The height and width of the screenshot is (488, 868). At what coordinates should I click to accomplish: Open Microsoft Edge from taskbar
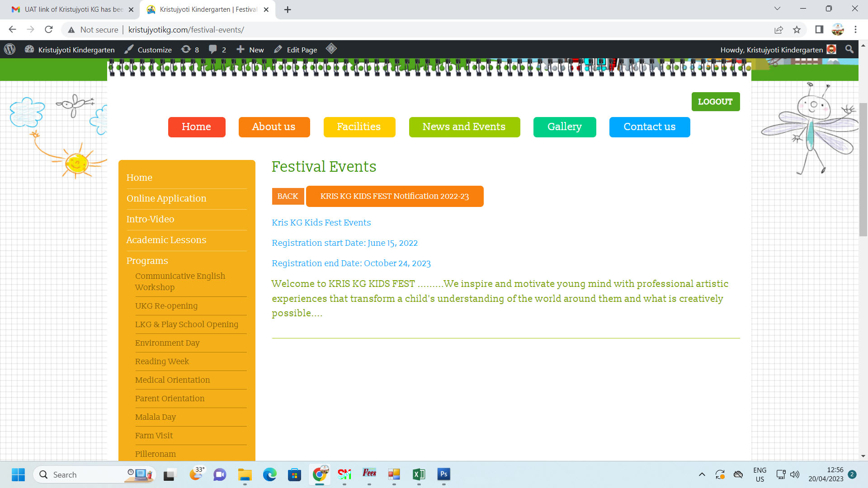pos(269,474)
